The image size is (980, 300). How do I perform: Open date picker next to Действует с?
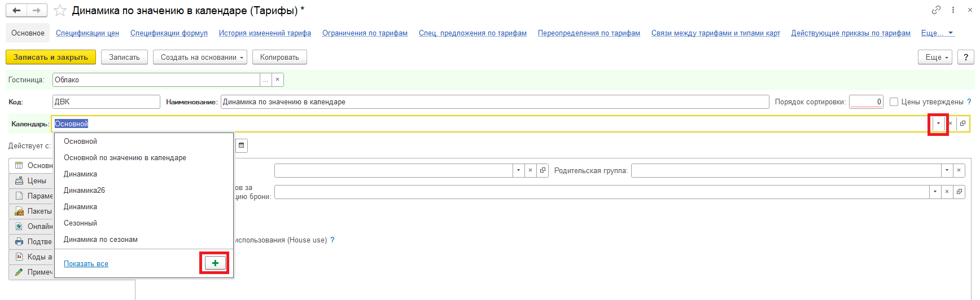(241, 145)
